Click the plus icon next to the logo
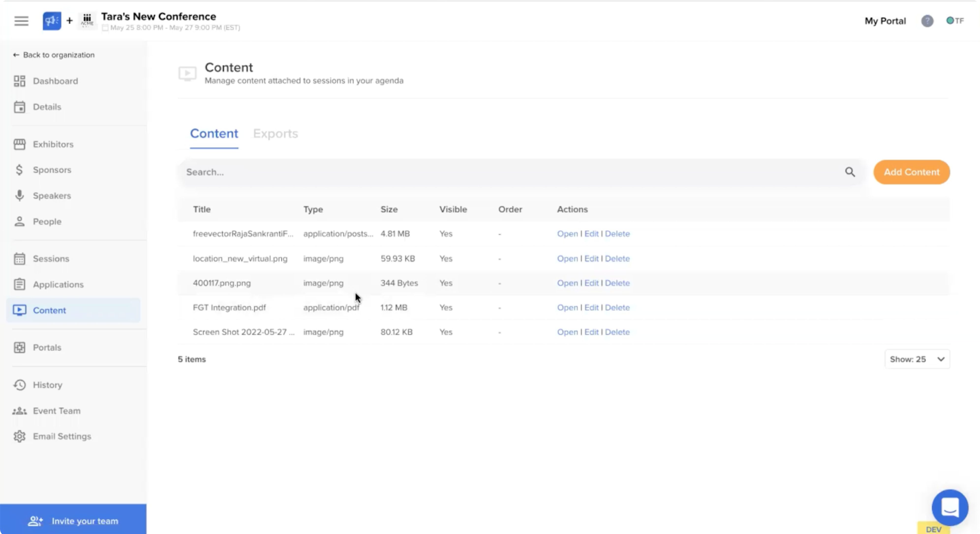 (69, 21)
